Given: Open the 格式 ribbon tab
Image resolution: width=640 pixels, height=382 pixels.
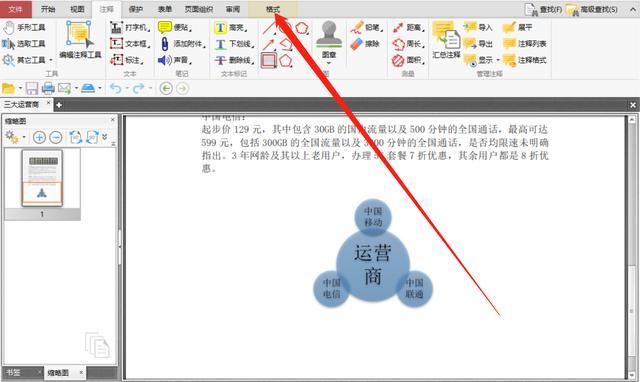Looking at the screenshot, I should 273,9.
